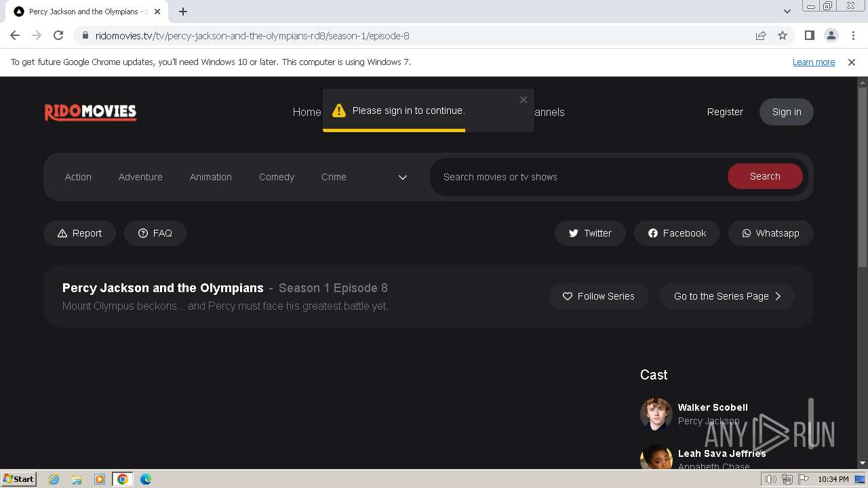Screen dimensions: 868x488
Task: Select the Adventure genre
Action: point(140,177)
